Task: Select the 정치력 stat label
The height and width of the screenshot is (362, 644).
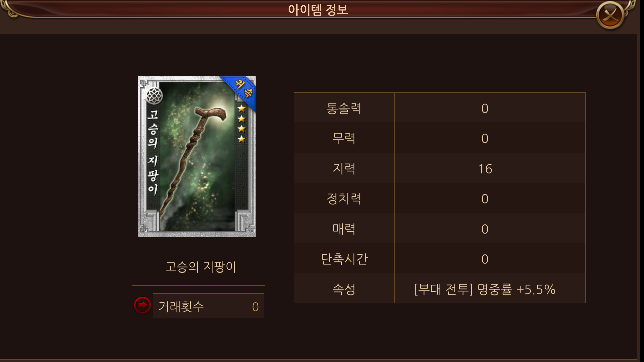Action: click(344, 198)
